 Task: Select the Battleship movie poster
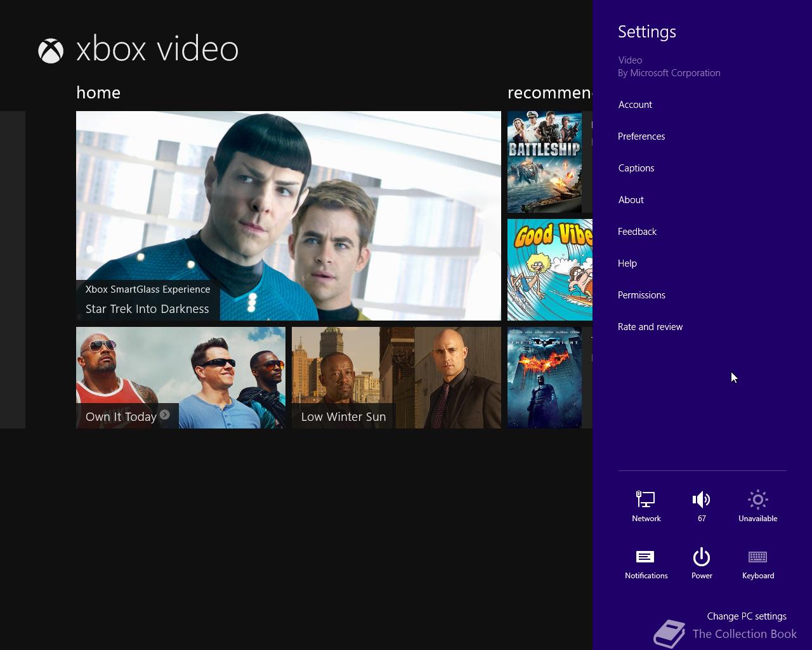(544, 162)
